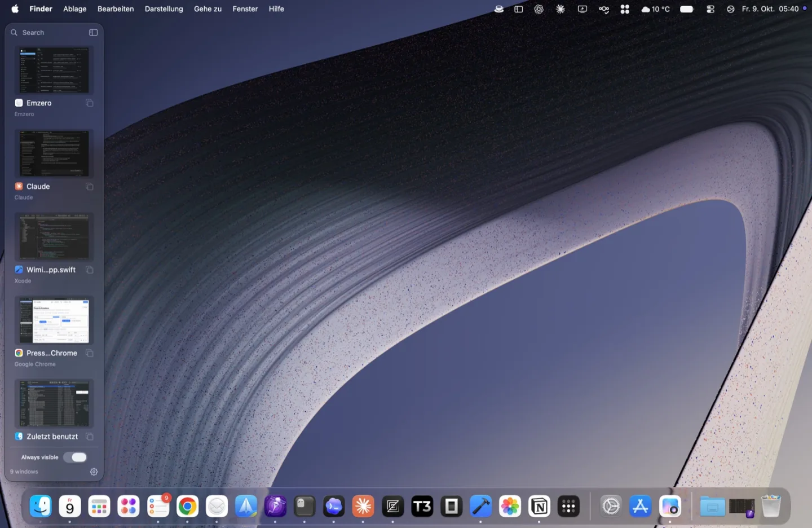Open the Gehe zu menu

point(208,9)
